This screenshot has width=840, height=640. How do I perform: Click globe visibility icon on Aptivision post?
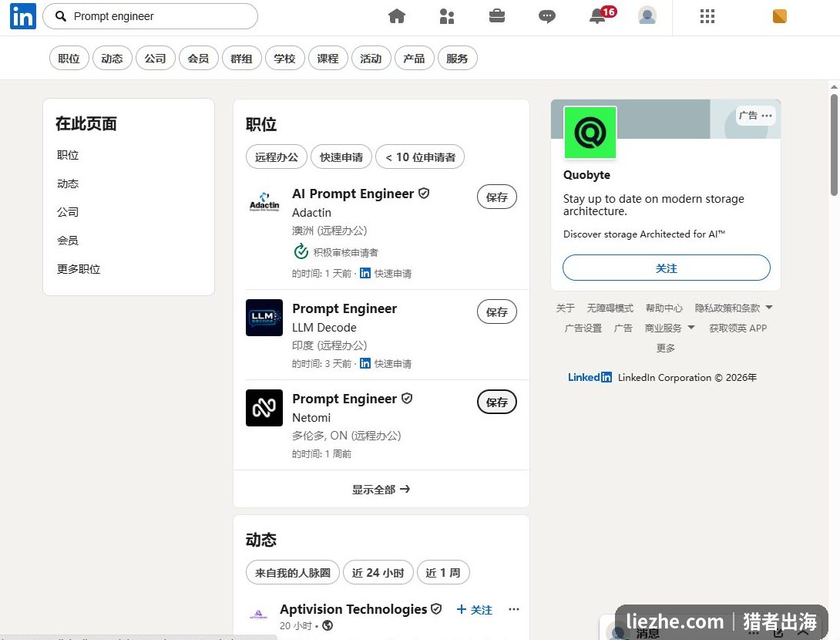click(x=328, y=625)
